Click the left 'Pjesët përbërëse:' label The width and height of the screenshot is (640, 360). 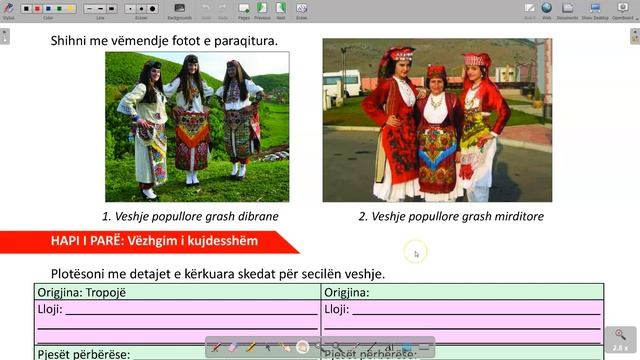[84, 354]
